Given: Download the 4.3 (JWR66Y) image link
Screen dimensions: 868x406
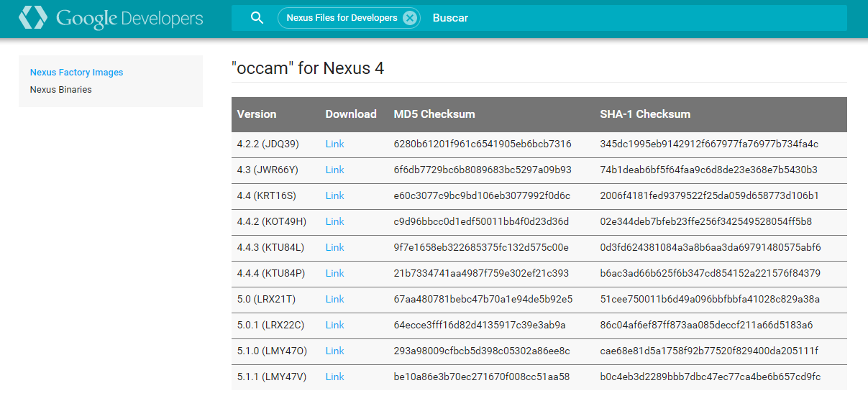Looking at the screenshot, I should tap(334, 170).
